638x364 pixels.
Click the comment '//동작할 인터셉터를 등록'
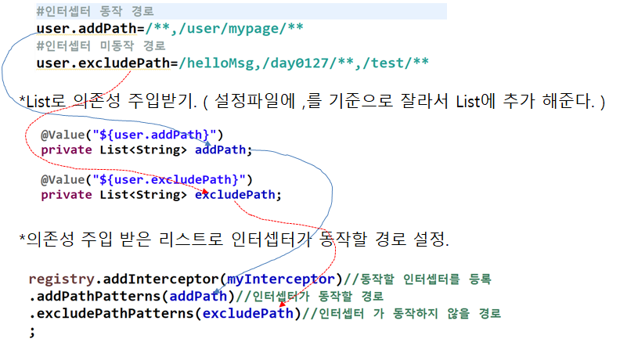click(417, 279)
